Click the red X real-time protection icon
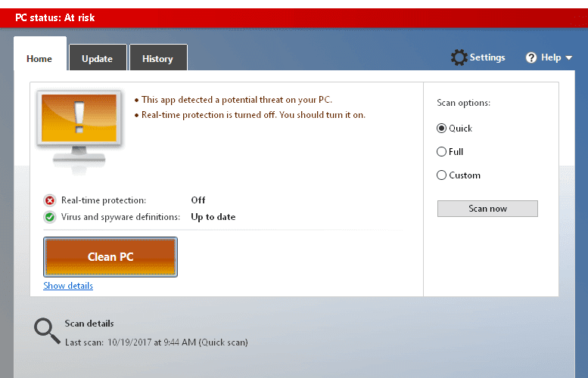588x378 pixels. [x=49, y=200]
